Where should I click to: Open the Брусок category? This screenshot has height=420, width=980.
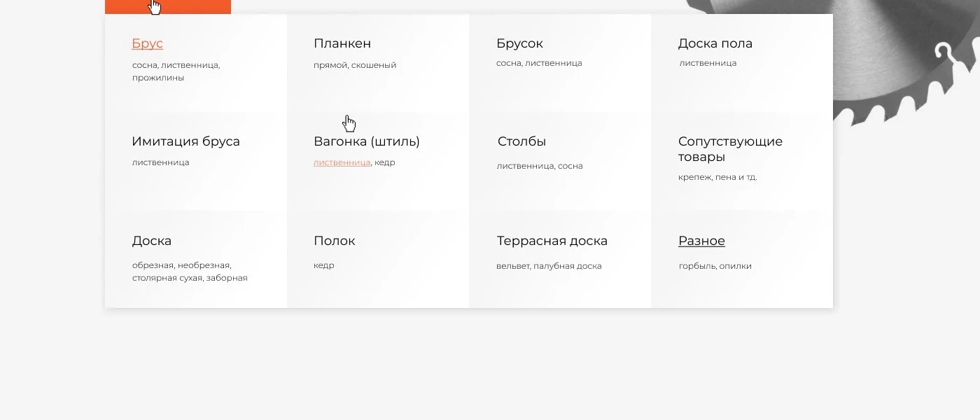tap(519, 43)
